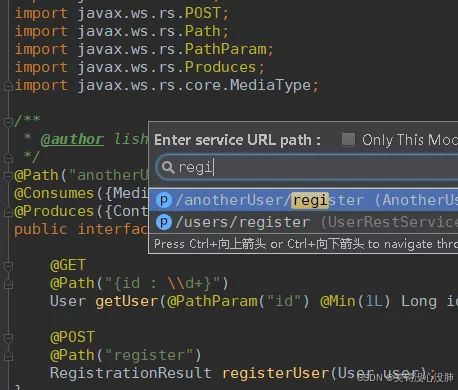Viewport: 458px width, 390px height.
Task: Click the registerUser method name
Action: [276, 373]
